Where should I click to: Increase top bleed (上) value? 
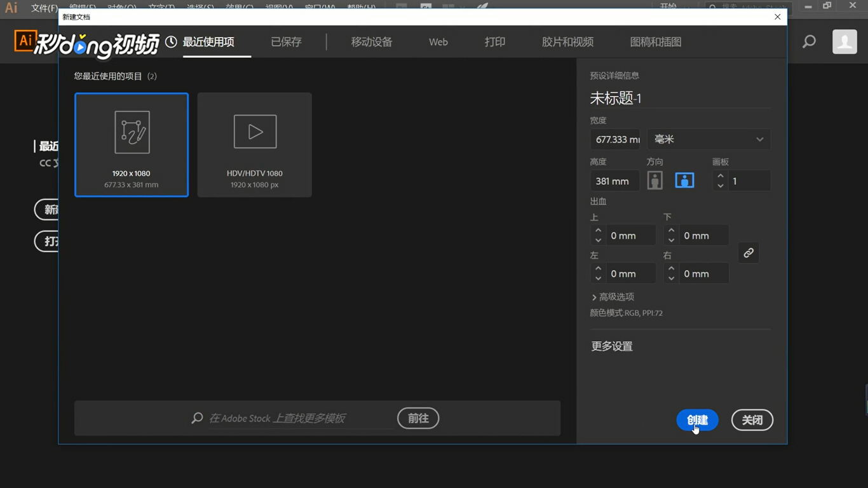click(598, 231)
